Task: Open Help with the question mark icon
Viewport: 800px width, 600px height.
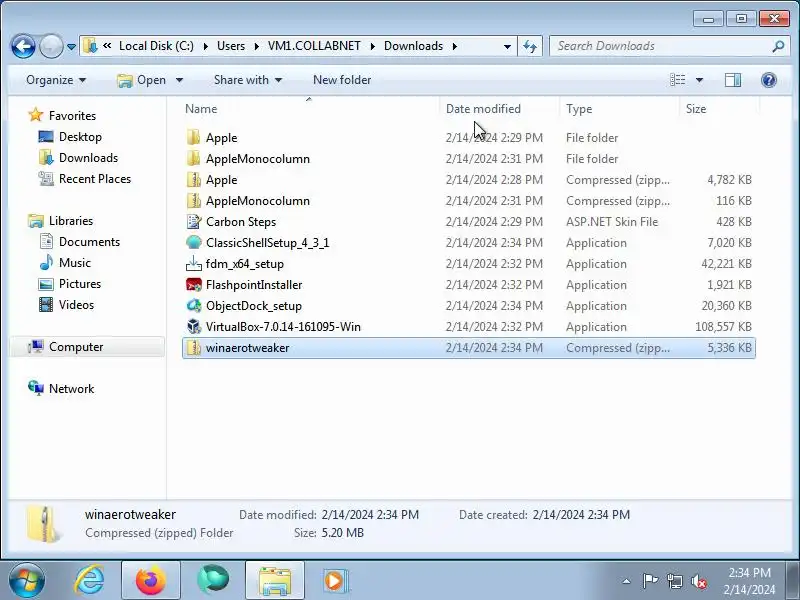Action: [x=768, y=80]
